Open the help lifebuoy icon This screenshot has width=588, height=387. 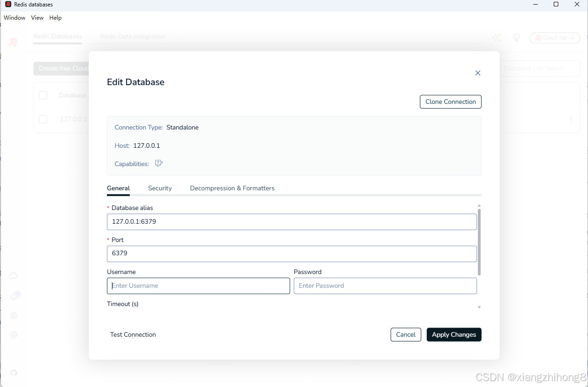14,316
